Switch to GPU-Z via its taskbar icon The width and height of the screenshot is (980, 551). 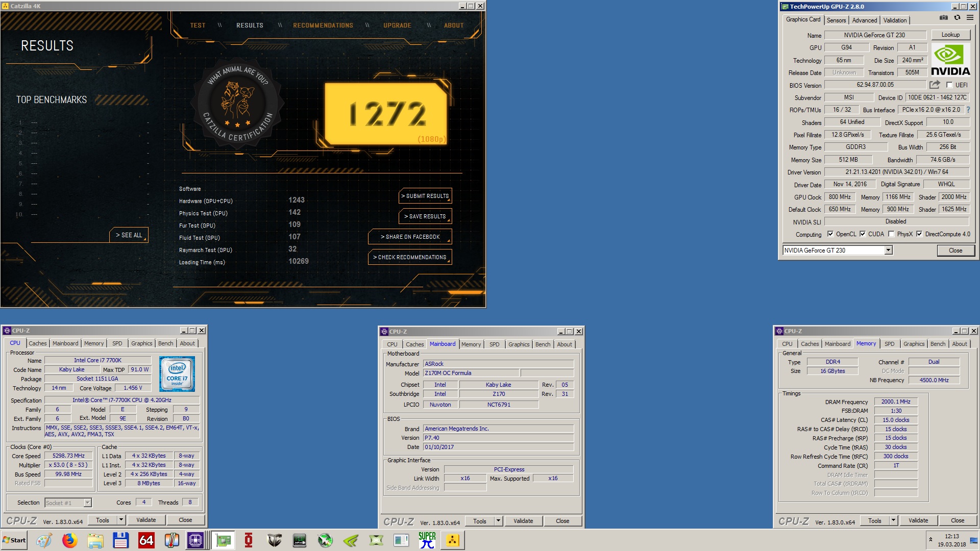click(x=223, y=540)
